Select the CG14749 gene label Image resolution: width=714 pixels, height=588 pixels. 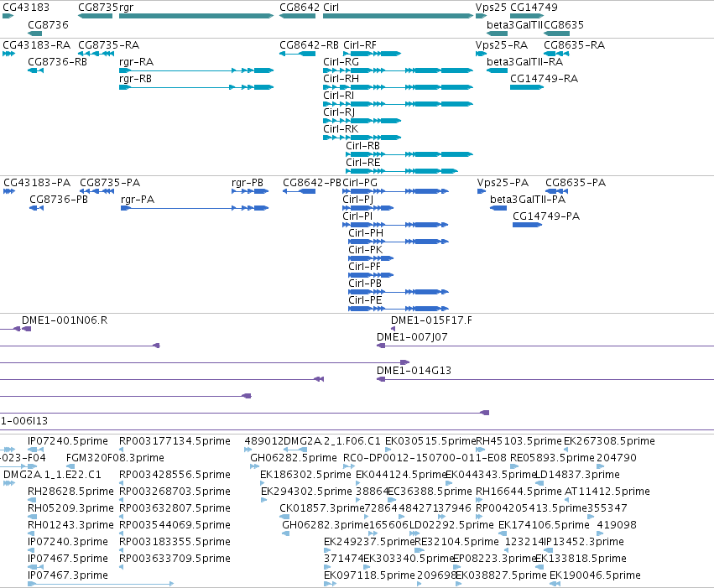(534, 8)
